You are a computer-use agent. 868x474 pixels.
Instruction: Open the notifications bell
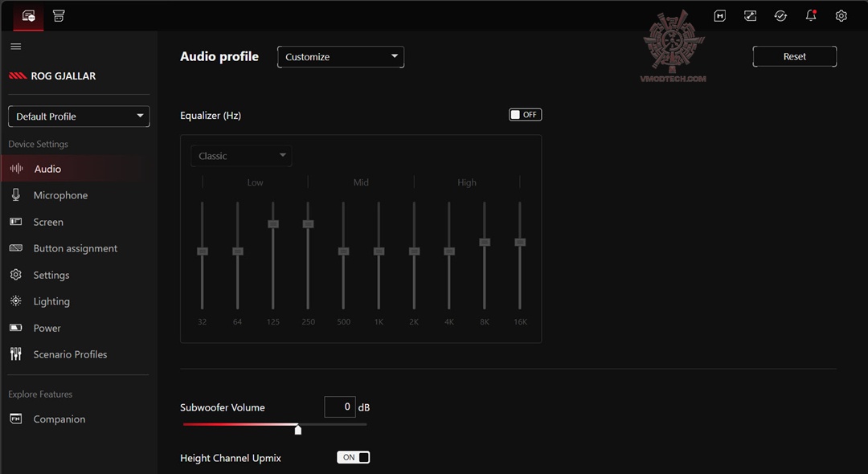[811, 15]
